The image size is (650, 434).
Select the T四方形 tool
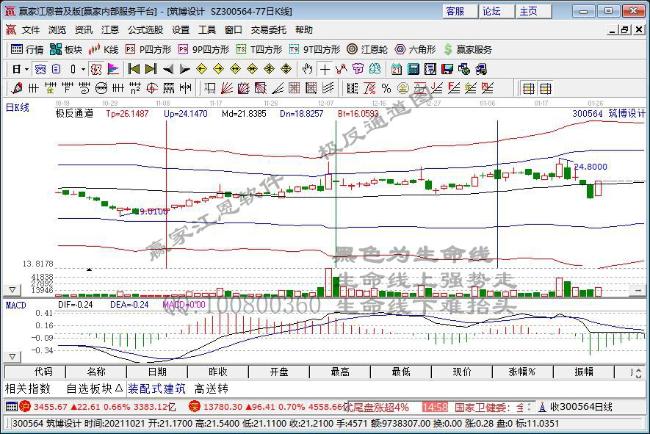(x=259, y=50)
